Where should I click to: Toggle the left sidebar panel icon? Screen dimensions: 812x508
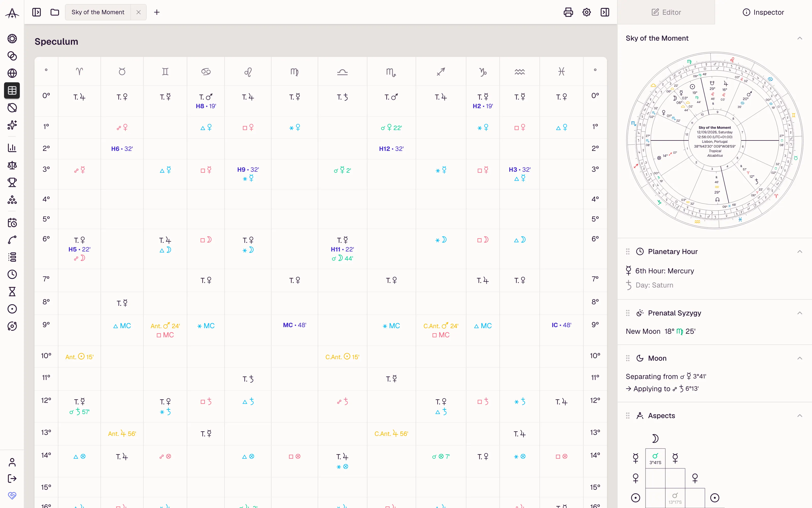(x=36, y=12)
